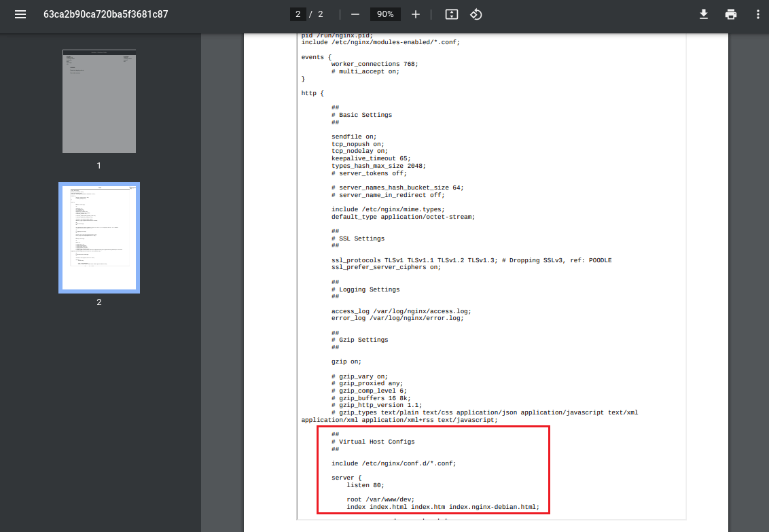
Task: Click the 'http {' block opening line
Action: coord(312,93)
